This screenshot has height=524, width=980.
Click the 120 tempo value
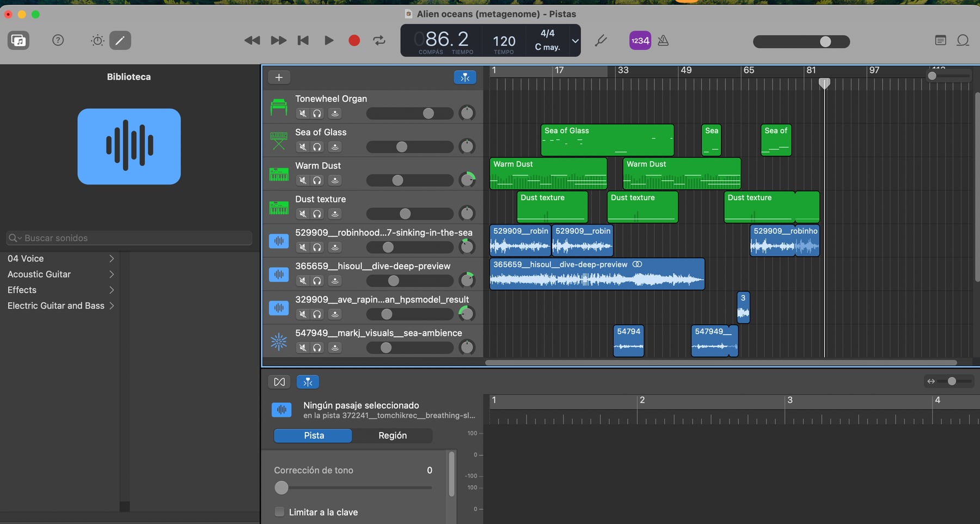(x=504, y=41)
